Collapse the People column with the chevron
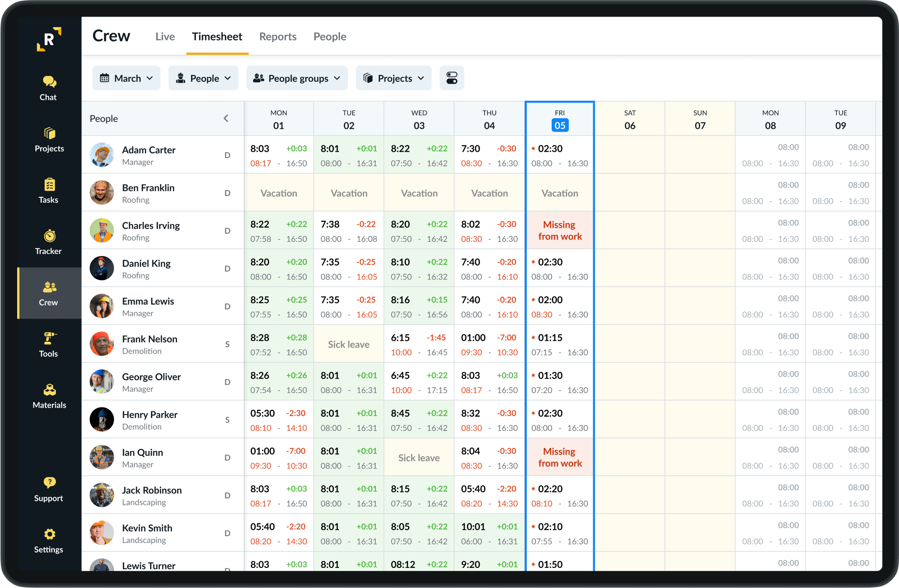Viewport: 899px width, 588px height. click(x=226, y=118)
